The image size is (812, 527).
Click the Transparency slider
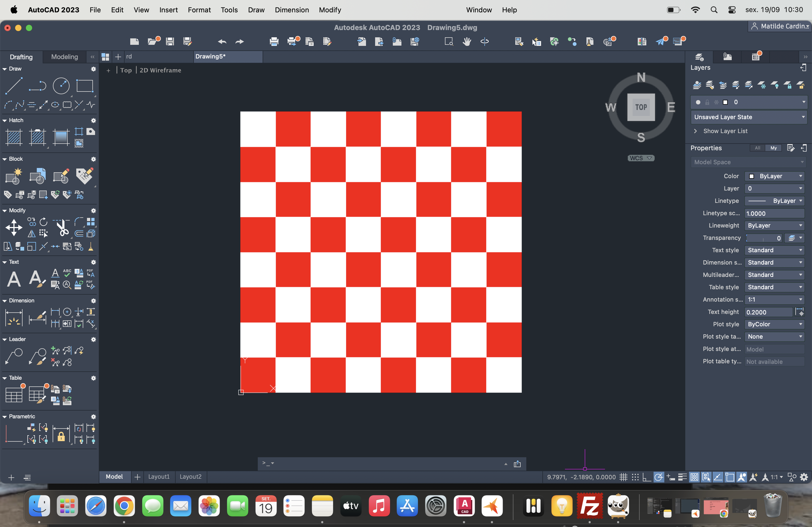[764, 238]
